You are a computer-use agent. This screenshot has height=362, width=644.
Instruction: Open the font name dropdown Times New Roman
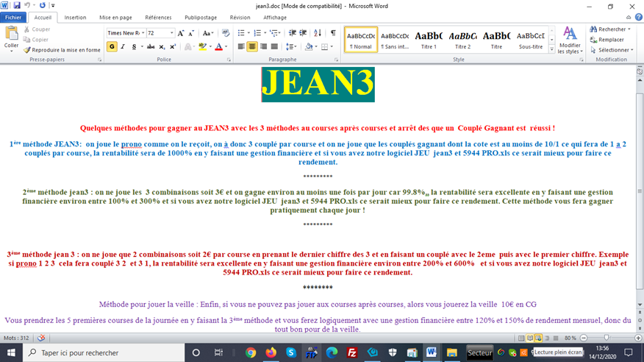pyautogui.click(x=143, y=33)
